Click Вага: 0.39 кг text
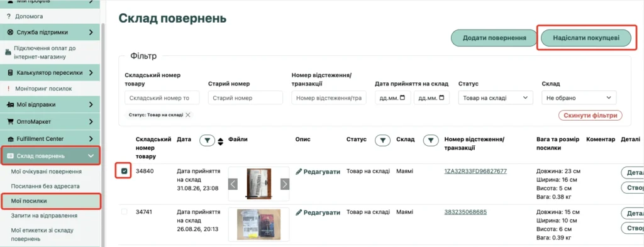 [x=553, y=238]
